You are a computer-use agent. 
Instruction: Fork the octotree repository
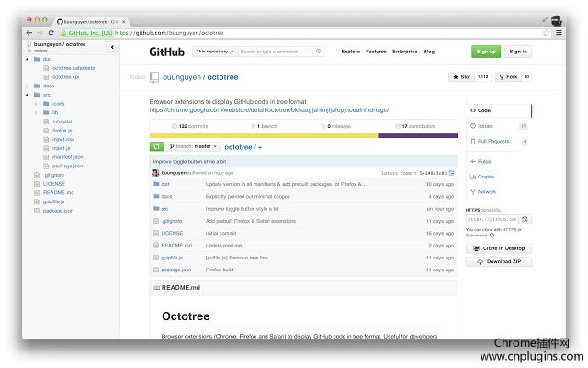[x=508, y=77]
